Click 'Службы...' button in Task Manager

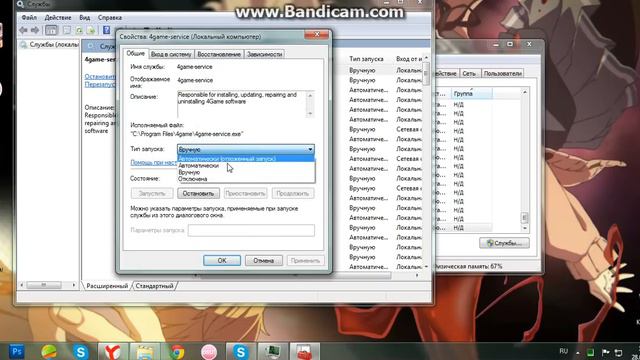(504, 243)
